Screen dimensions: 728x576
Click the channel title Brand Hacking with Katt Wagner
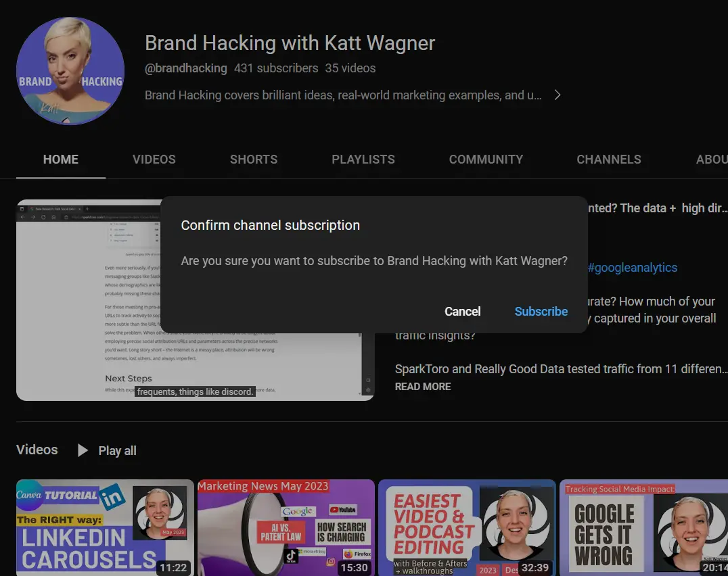coord(290,43)
